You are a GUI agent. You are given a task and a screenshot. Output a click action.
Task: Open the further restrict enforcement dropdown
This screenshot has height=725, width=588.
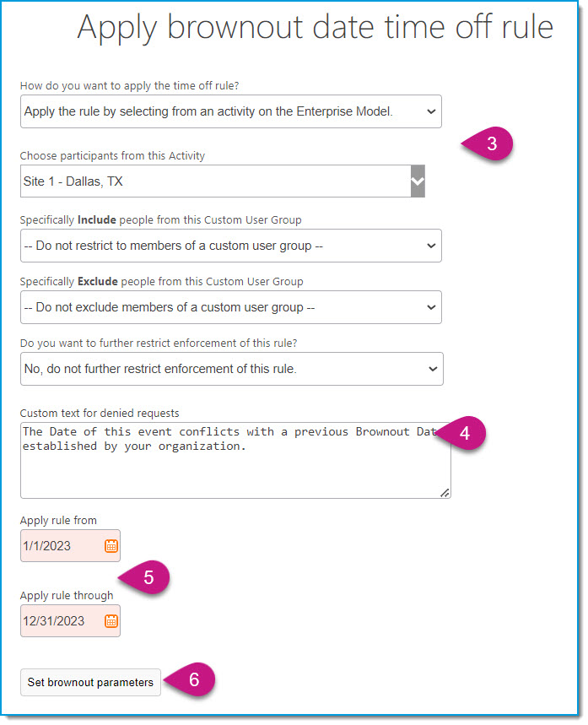(x=232, y=369)
